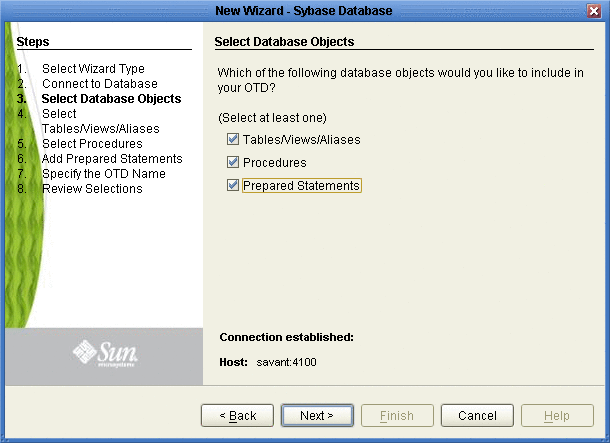Go back with the < Back button
The image size is (610, 443).
[x=237, y=415]
